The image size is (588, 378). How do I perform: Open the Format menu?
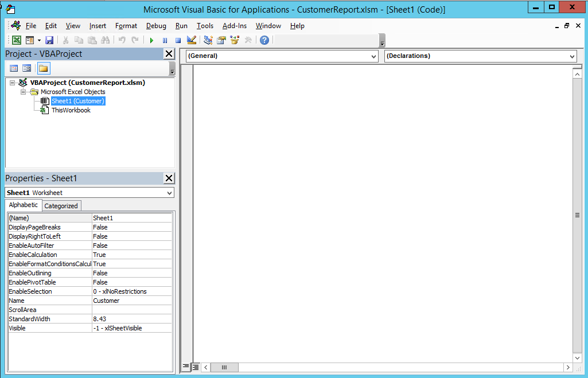click(126, 26)
